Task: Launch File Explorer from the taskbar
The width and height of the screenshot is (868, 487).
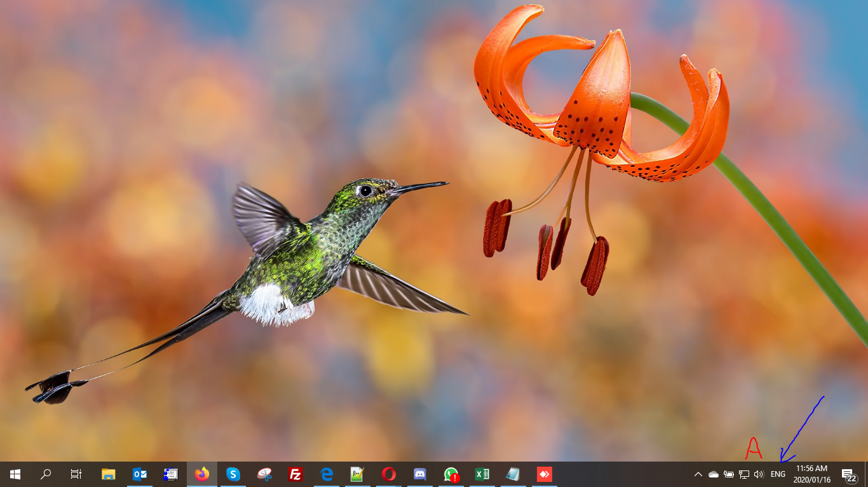Action: [x=109, y=474]
